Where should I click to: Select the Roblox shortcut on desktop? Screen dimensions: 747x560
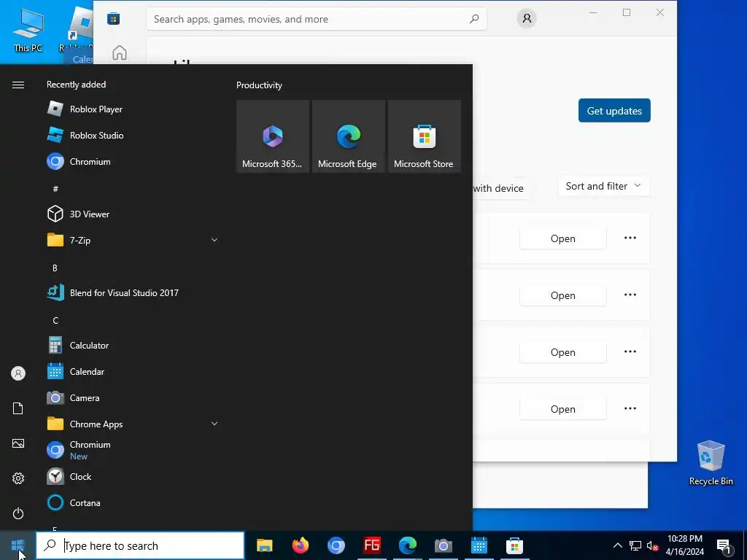coord(79,30)
